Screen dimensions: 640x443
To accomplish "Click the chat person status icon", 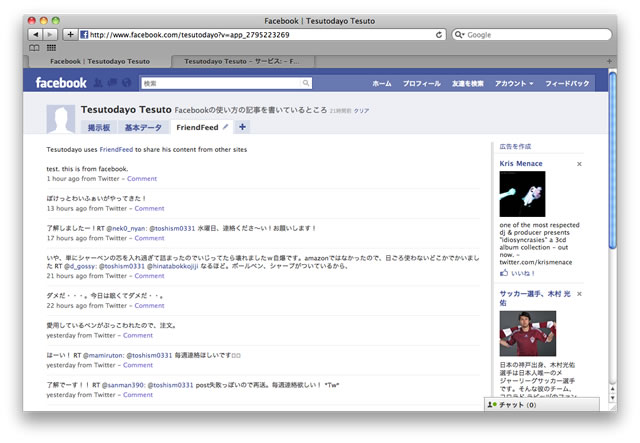I will (491, 405).
